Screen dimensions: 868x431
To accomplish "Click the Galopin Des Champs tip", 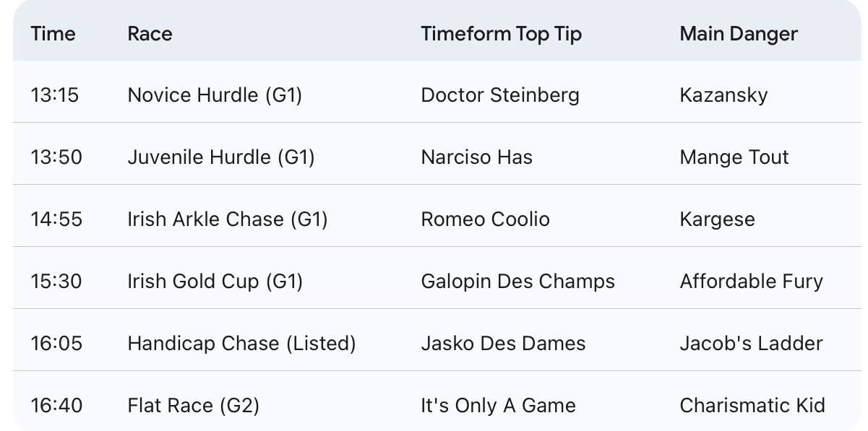I will pos(517,282).
